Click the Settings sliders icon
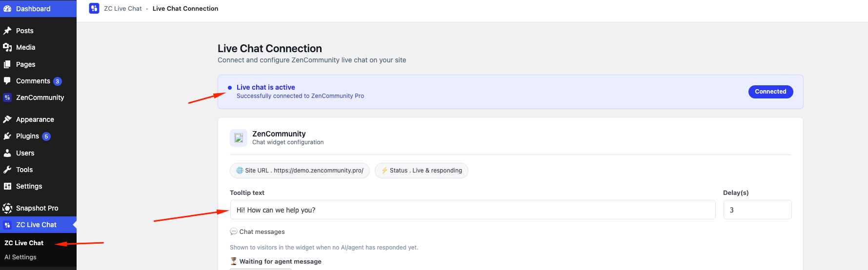This screenshot has width=868, height=270. point(7,186)
